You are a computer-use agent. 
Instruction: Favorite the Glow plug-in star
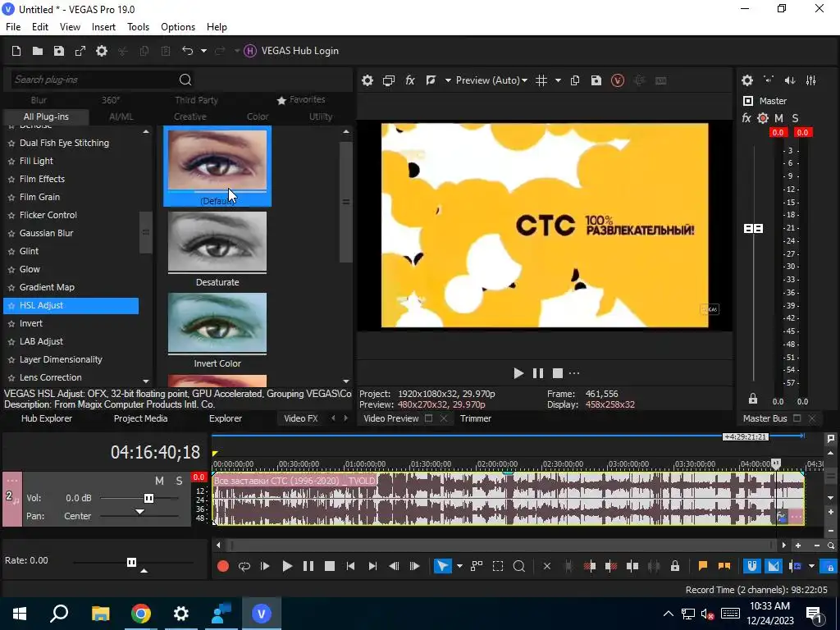[x=11, y=269]
